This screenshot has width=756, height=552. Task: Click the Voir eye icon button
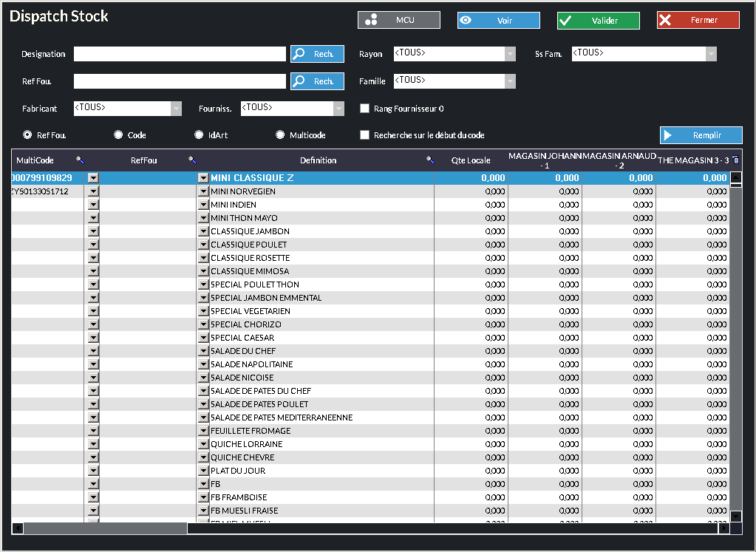(x=498, y=20)
